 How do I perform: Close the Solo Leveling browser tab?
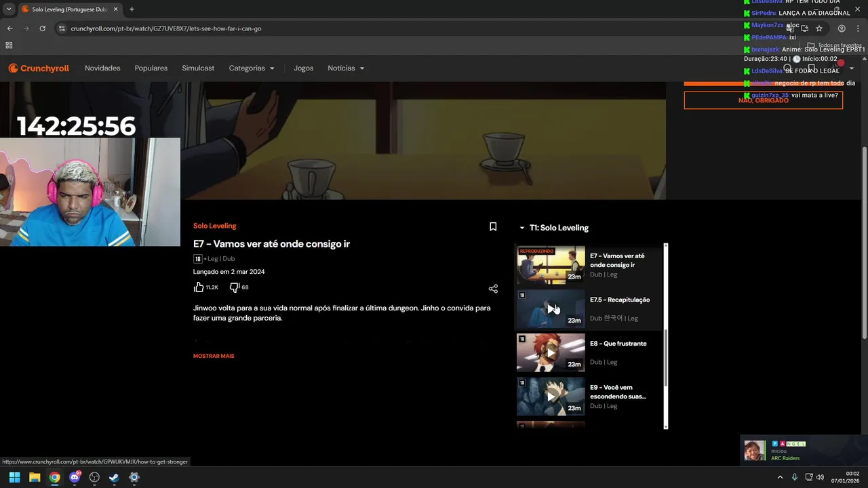[x=115, y=9]
